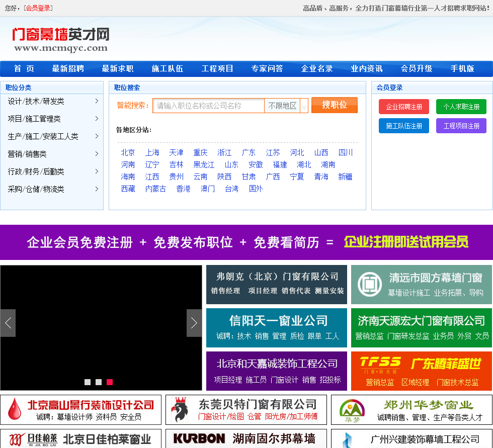This screenshot has width=493, height=448.
Task: Expand 行政/财务/后勤类 job category
Action: click(x=52, y=171)
